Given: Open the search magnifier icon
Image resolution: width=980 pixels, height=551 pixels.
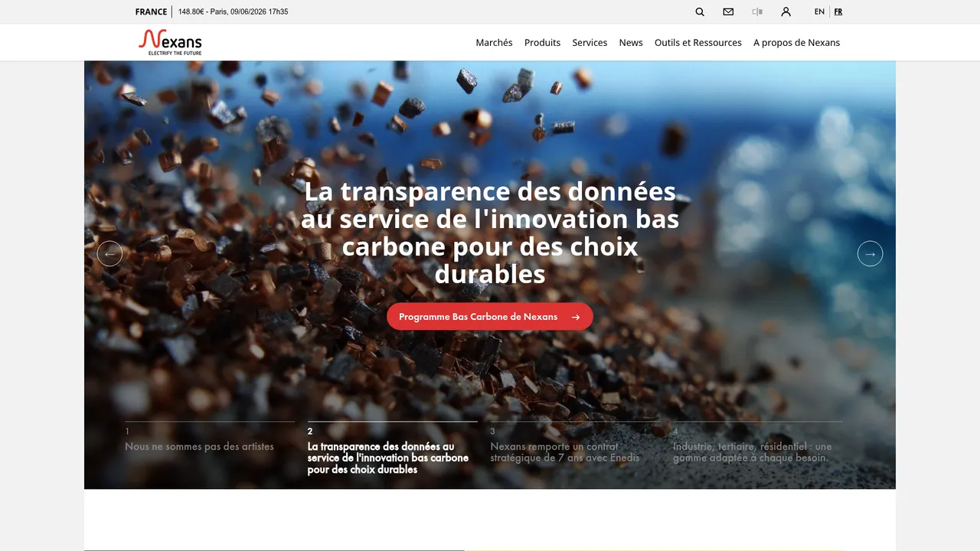Looking at the screenshot, I should (x=700, y=11).
